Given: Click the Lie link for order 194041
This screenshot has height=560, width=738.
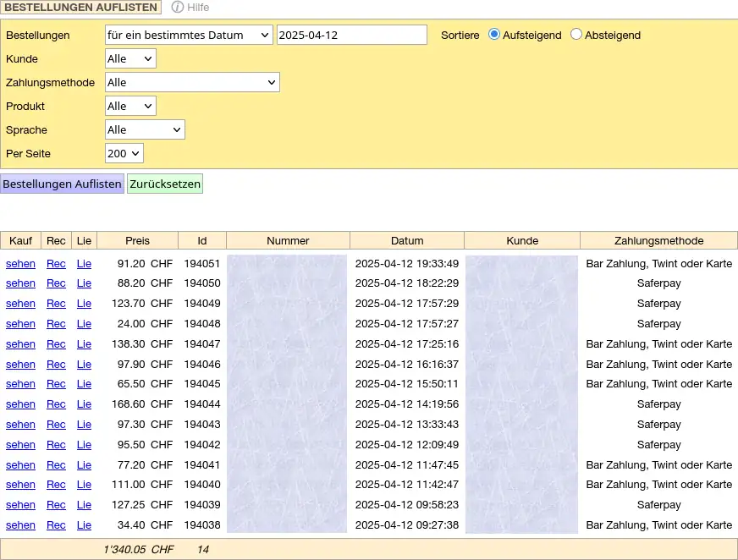Looking at the screenshot, I should (84, 465).
